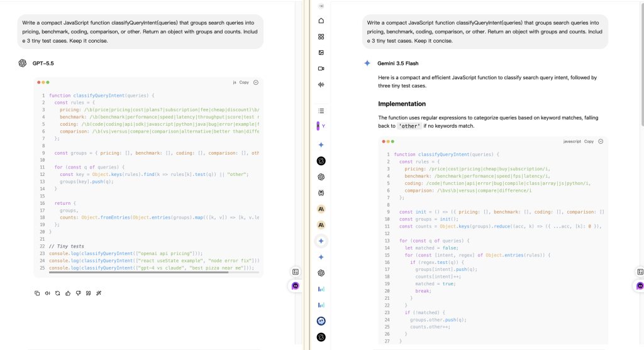The image size is (644, 350).
Task: Collapse the sidebar with the arrow icon
Action: (321, 6)
